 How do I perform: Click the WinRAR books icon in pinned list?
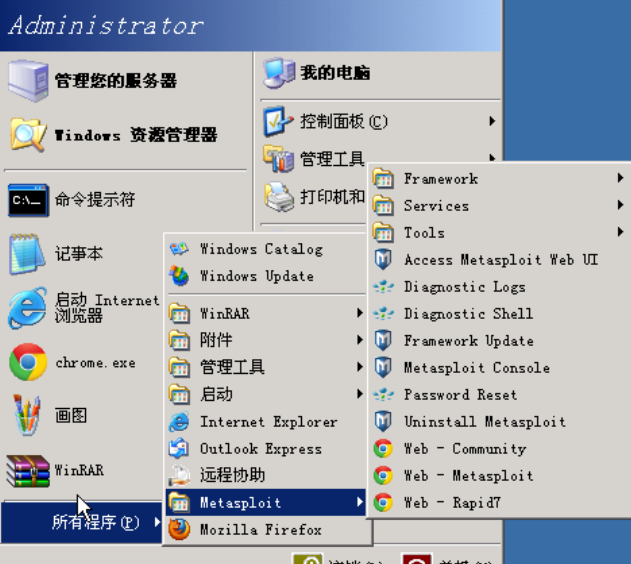pyautogui.click(x=28, y=470)
